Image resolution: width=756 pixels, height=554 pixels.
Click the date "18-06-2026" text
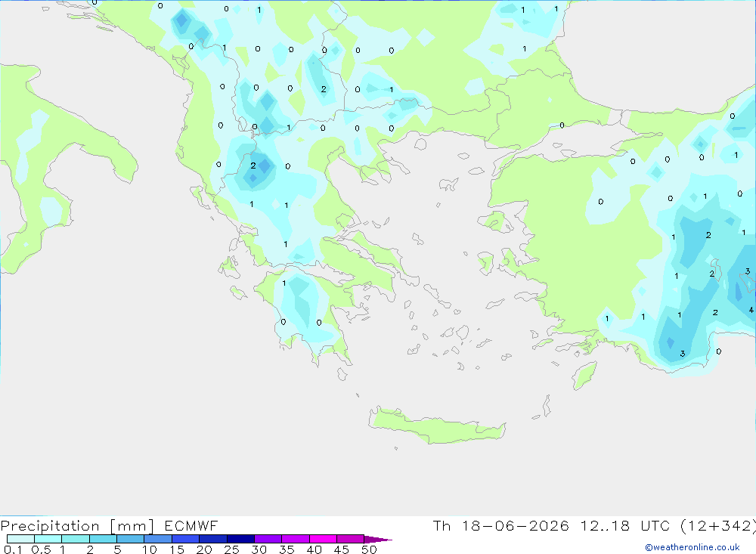516,525
